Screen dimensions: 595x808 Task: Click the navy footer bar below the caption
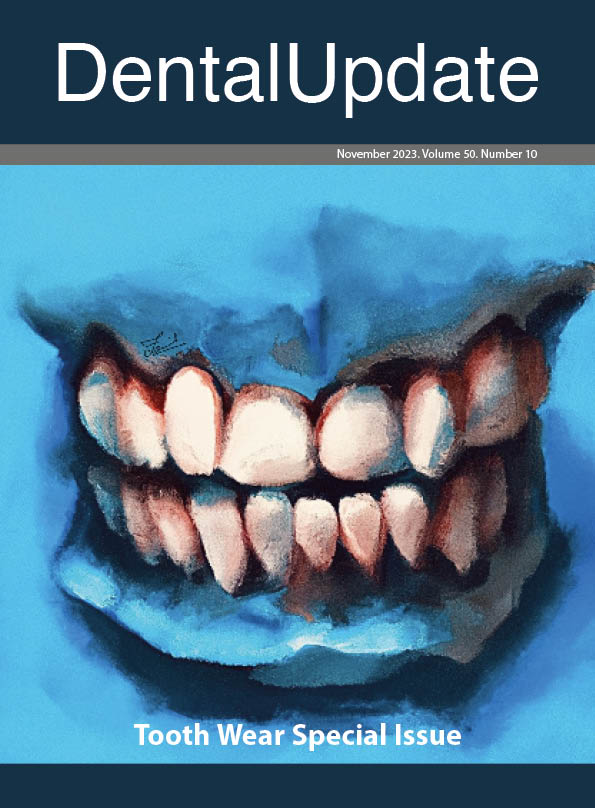297,786
